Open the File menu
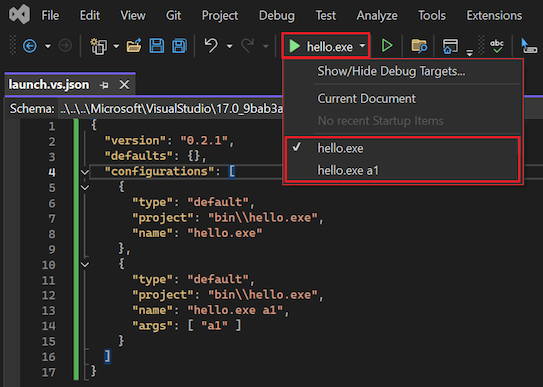Viewport: 543px width, 387px height. click(50, 15)
